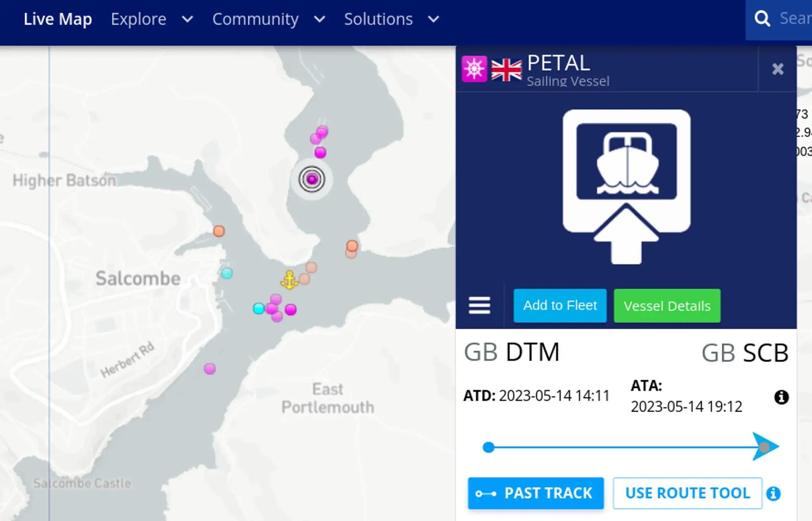Select the targeted PETAL vessel marker on map
Viewport: 812px width, 521px height.
coord(312,179)
